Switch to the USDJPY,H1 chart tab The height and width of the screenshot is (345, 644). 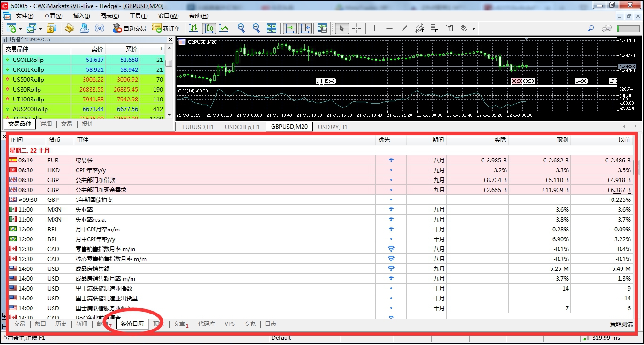(333, 127)
